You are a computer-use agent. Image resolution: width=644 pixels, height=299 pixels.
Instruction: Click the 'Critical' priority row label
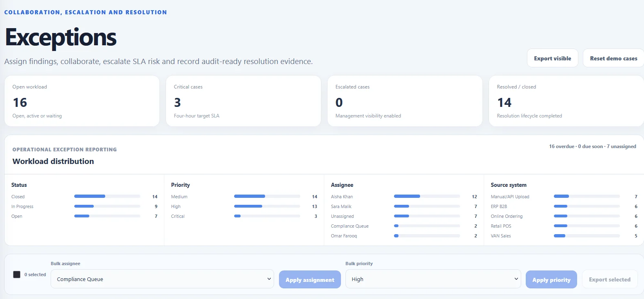coord(178,216)
